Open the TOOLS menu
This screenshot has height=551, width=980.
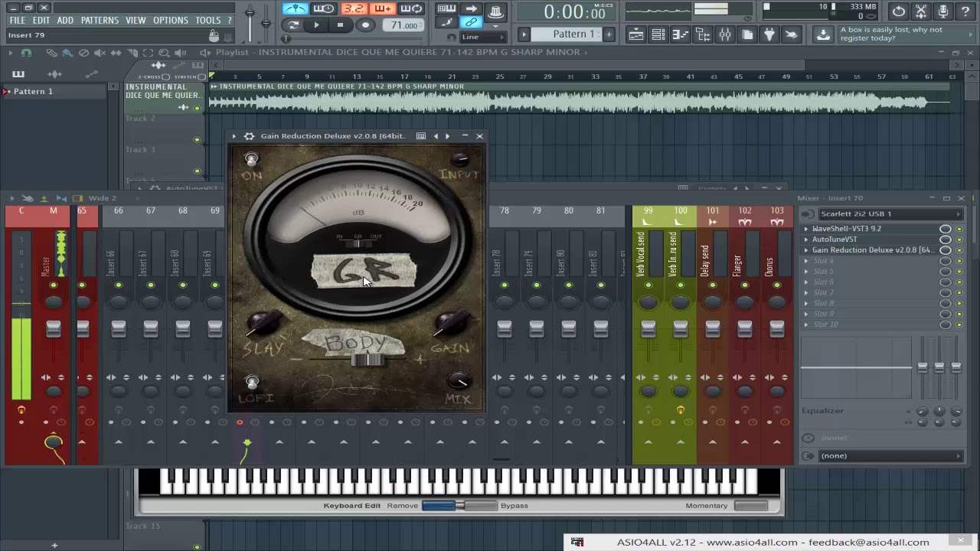[207, 20]
